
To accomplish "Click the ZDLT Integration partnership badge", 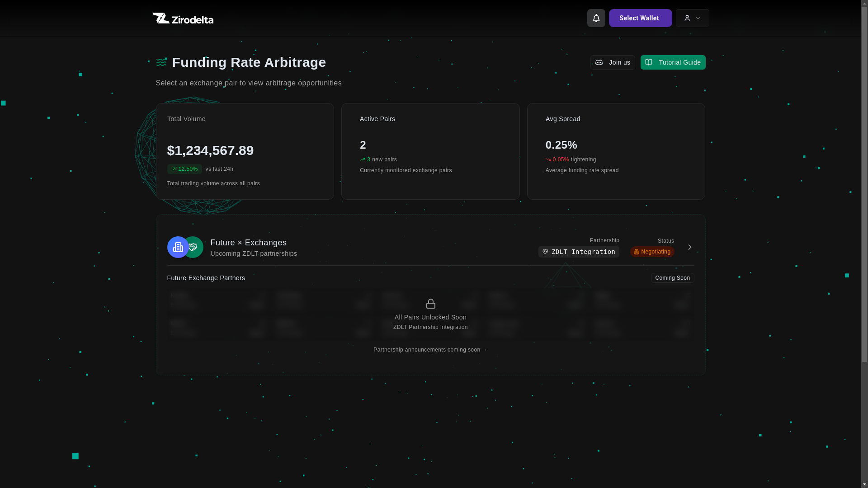I will [x=579, y=252].
